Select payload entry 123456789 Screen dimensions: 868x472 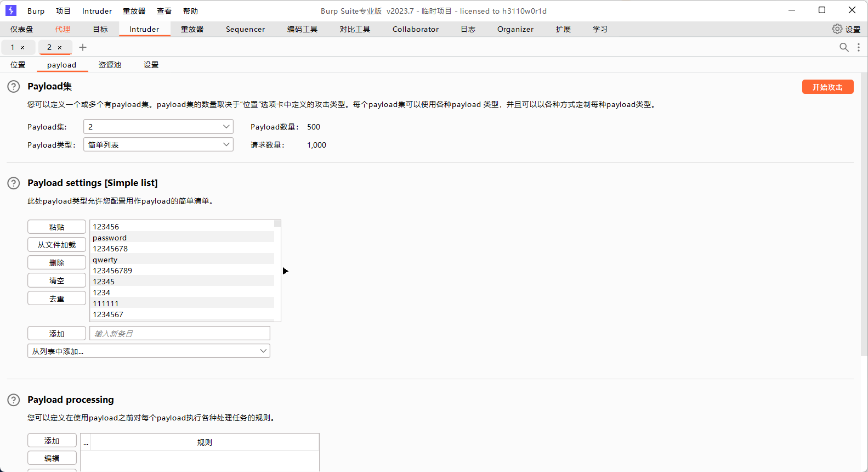(182, 271)
